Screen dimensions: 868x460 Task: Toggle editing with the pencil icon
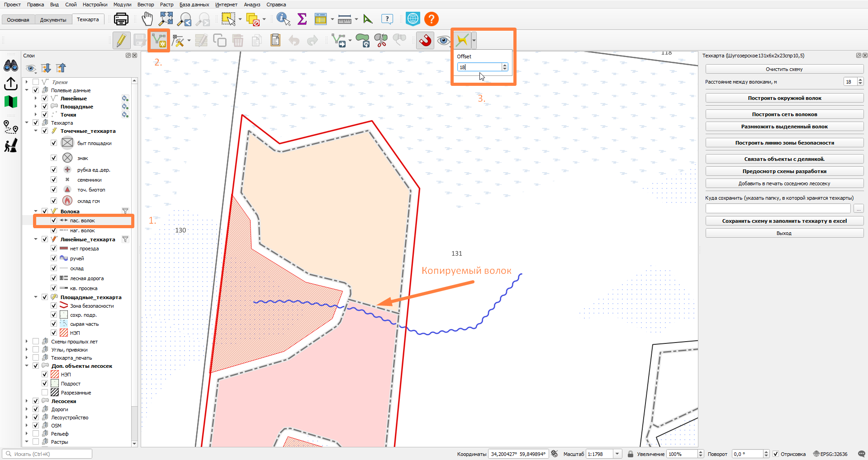click(x=121, y=41)
